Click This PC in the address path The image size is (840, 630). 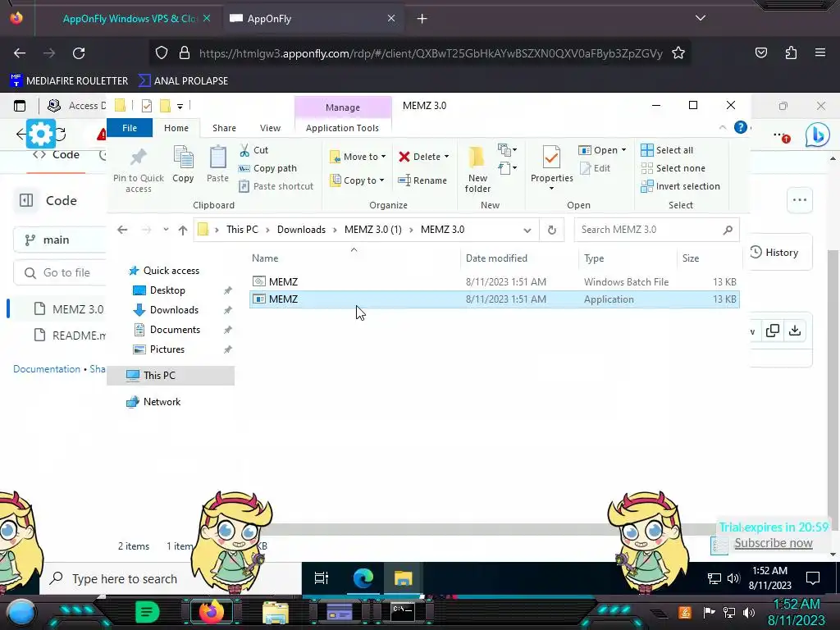(x=242, y=230)
